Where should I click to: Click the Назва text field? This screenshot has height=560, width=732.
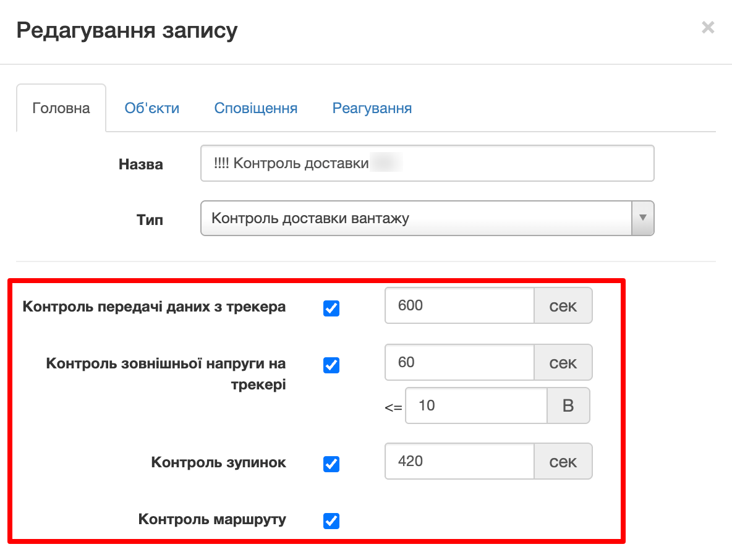(427, 163)
